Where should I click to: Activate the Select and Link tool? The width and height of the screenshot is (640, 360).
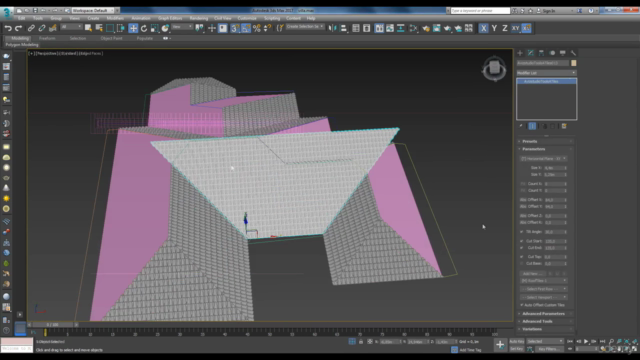coord(31,28)
